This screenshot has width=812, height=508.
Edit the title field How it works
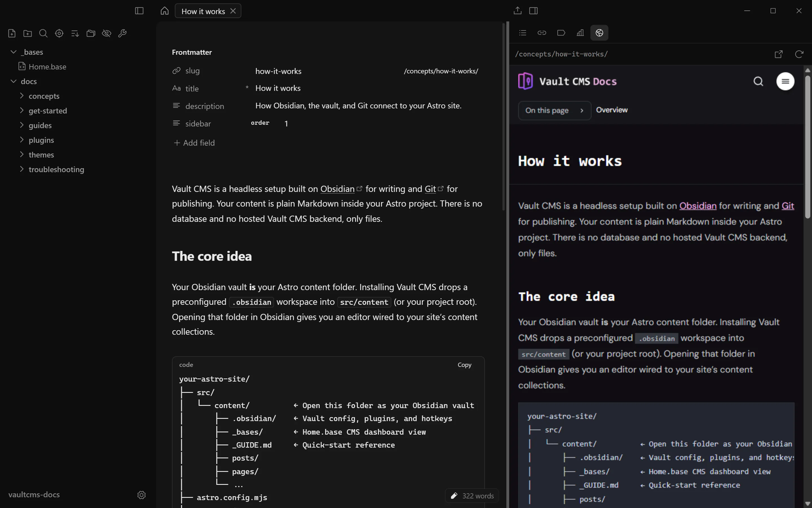click(x=278, y=88)
